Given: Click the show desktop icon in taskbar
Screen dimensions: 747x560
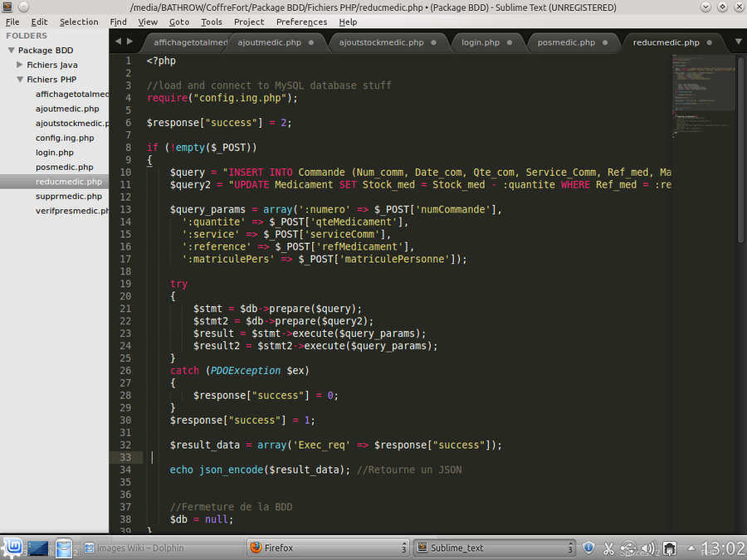Looking at the screenshot, I should 38,548.
